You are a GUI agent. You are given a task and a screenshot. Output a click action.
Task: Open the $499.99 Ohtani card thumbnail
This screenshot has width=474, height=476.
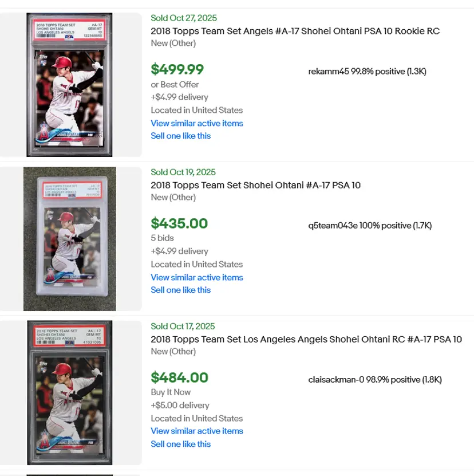[x=69, y=85]
